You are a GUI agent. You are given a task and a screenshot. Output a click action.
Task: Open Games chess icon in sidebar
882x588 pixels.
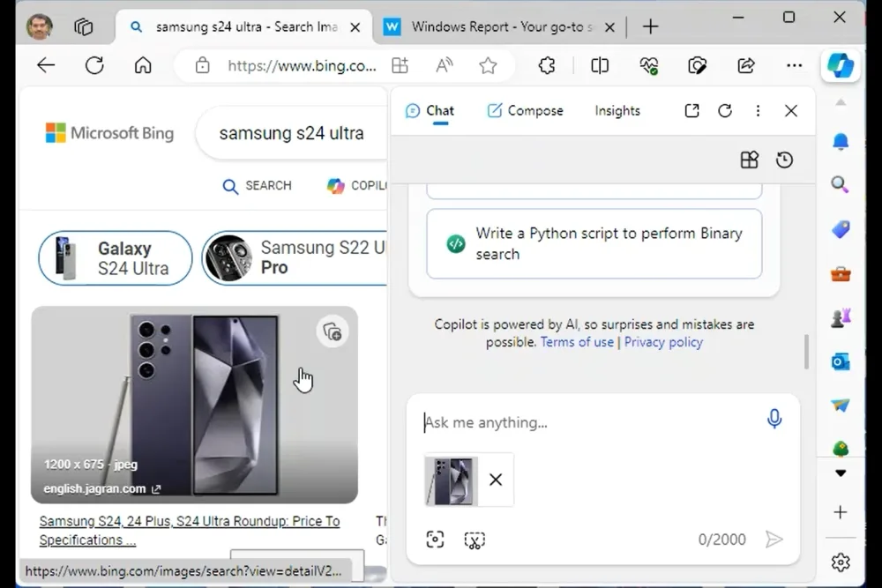(841, 318)
